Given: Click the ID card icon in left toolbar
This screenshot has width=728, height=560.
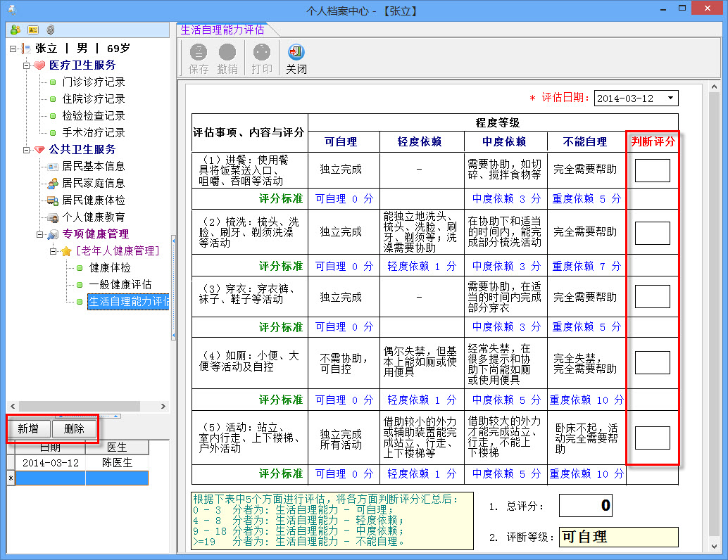Looking at the screenshot, I should (33, 30).
